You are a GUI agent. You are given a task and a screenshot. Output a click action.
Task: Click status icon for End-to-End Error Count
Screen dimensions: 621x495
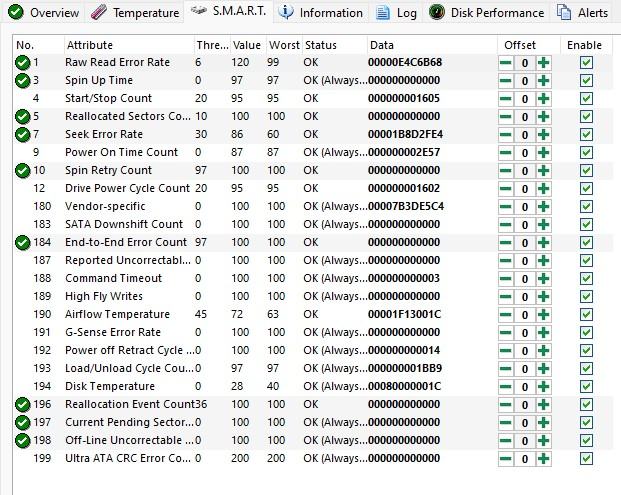coord(23,242)
